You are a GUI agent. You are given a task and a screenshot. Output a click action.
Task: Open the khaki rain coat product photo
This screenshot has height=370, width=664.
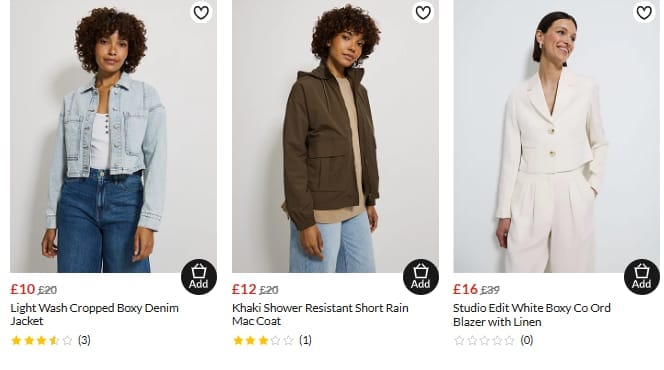pos(335,136)
